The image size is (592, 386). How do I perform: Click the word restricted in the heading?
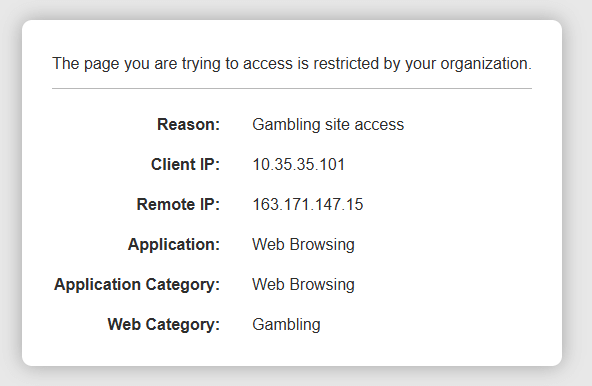(346, 63)
